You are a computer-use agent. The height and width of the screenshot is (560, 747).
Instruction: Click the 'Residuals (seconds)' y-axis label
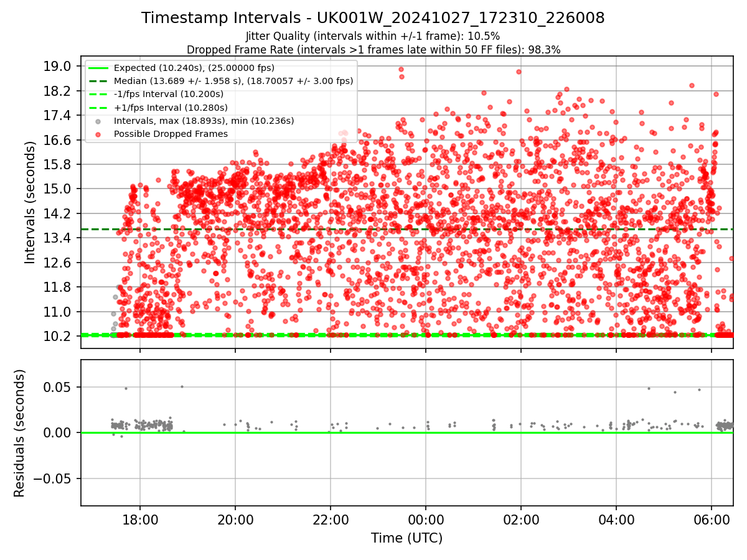[x=20, y=433]
